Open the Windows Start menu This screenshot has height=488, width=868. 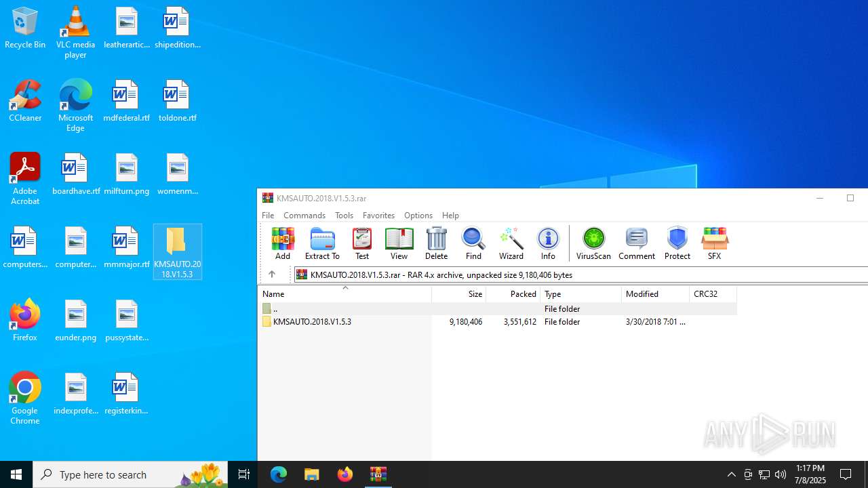[x=16, y=474]
